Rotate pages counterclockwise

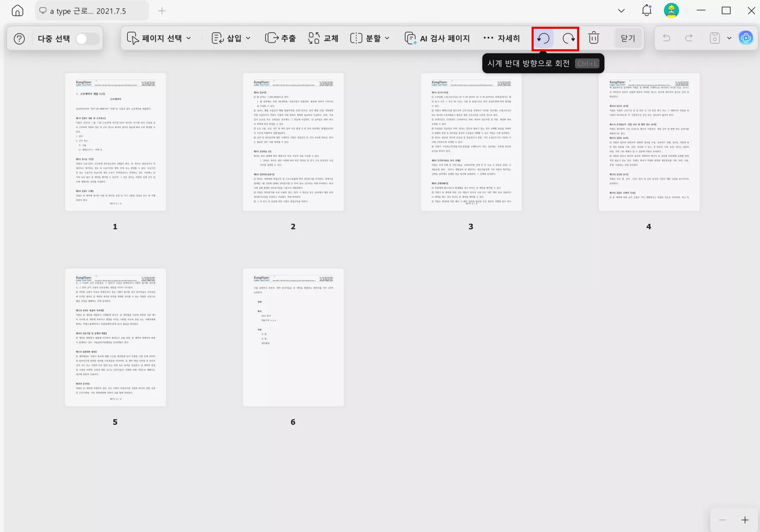pos(542,38)
